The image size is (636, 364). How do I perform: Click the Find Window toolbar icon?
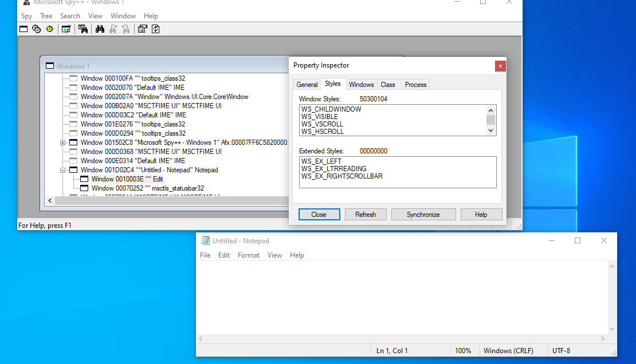(83, 29)
